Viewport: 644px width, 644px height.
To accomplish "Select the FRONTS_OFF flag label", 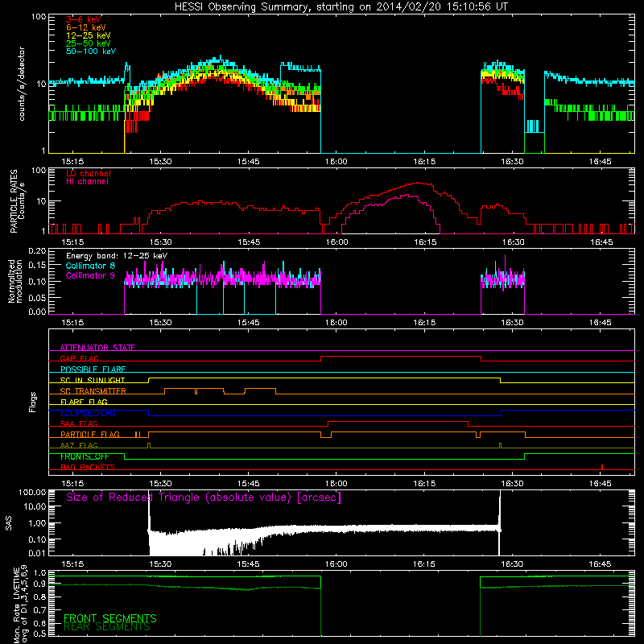I will pyautogui.click(x=85, y=456).
